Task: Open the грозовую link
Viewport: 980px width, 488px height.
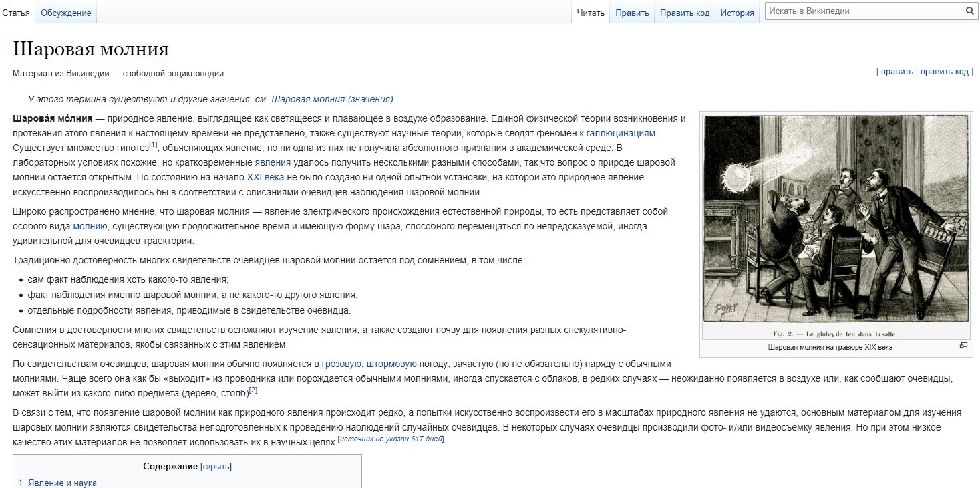Action: pyautogui.click(x=342, y=364)
